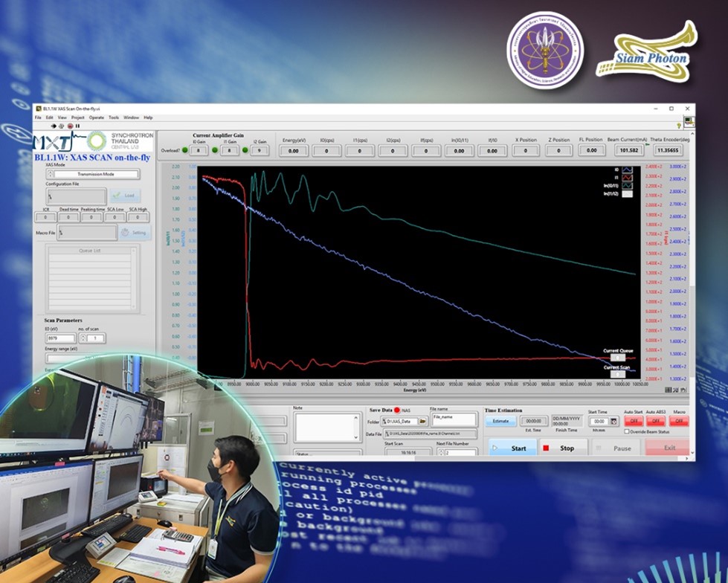Click the I1 Gain overload LED
The height and width of the screenshot is (583, 728).
click(x=215, y=150)
